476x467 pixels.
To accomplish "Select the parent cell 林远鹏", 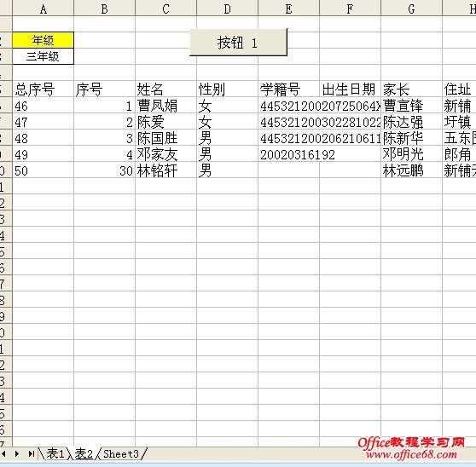I will click(x=411, y=170).
